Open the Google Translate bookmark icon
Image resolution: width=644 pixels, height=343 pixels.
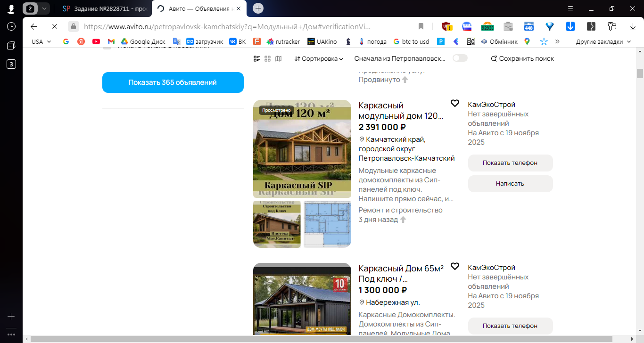pyautogui.click(x=177, y=41)
